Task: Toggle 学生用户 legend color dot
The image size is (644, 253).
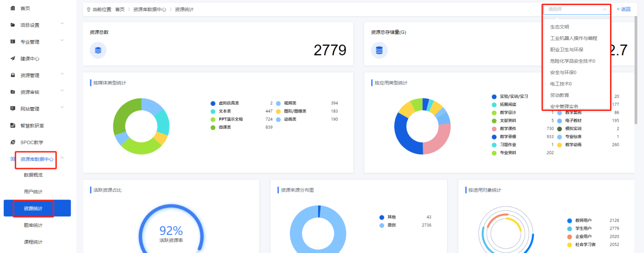Action: point(570,229)
